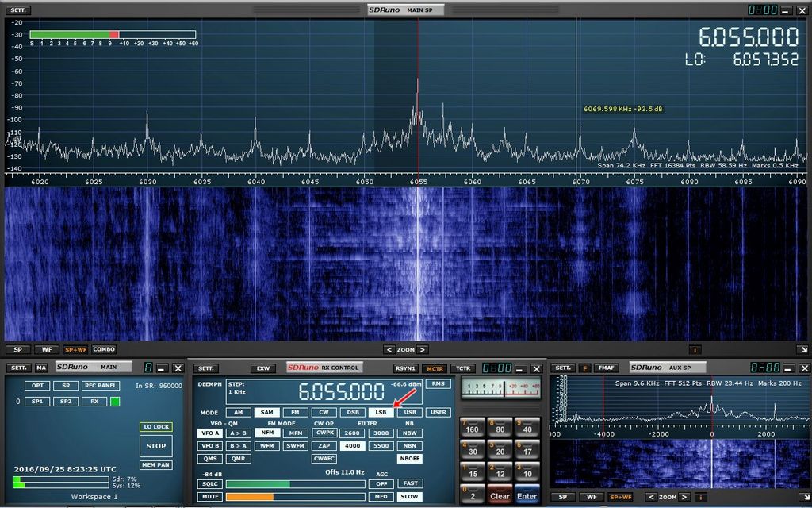Enable MUTE in RX Control
Viewport: 812px width, 508px height.
(210, 496)
